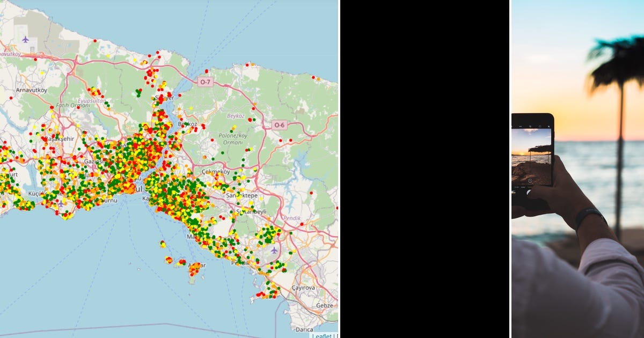Open the Leaflet attribution link

point(321,335)
